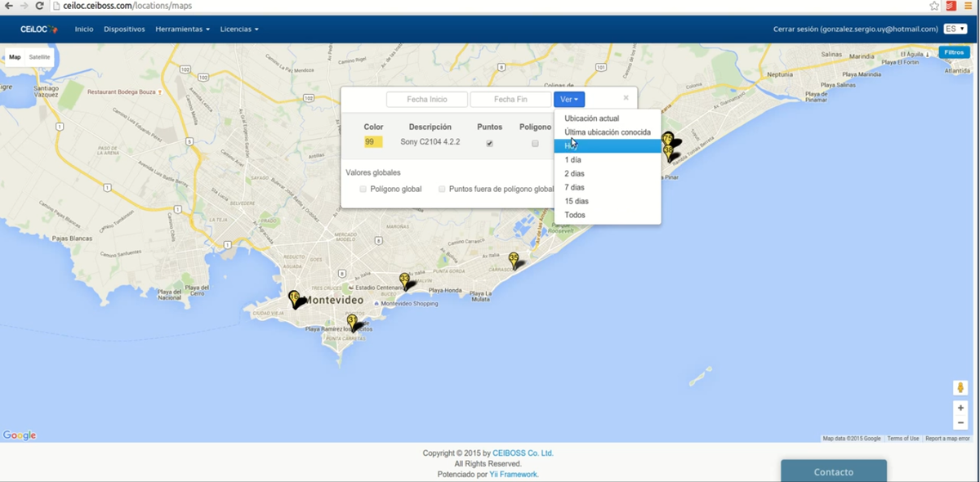Select the highlighted Hoy option
Screen dimensions: 980x482
(608, 146)
